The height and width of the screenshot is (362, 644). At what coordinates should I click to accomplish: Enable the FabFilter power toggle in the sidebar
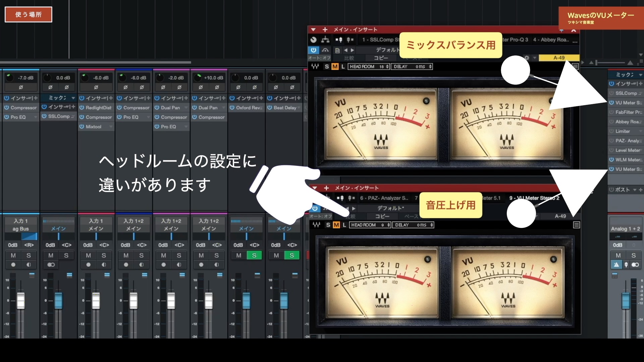pyautogui.click(x=611, y=112)
